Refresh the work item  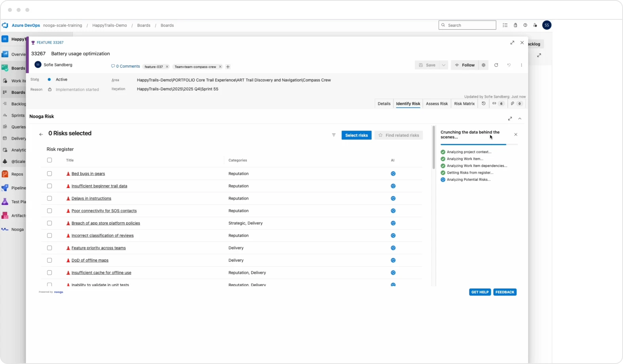click(x=496, y=65)
